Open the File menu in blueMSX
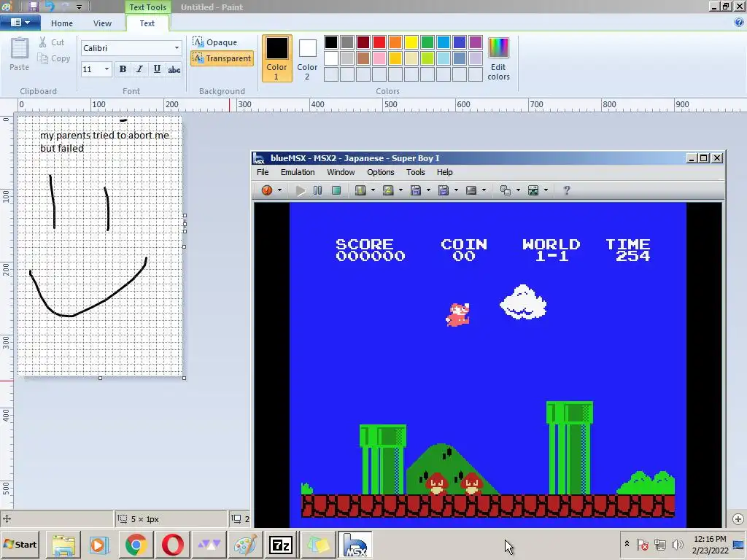This screenshot has width=747, height=560. pos(263,172)
